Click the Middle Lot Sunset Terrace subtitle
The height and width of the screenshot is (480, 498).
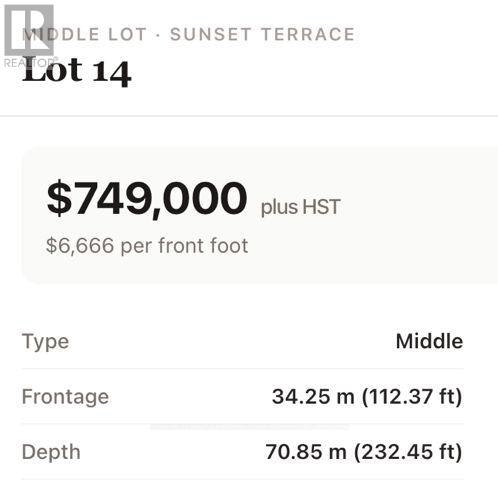point(188,34)
